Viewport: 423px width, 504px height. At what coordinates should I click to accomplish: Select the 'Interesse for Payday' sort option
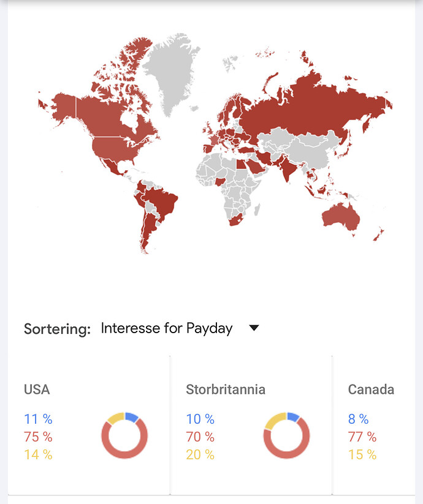click(167, 328)
